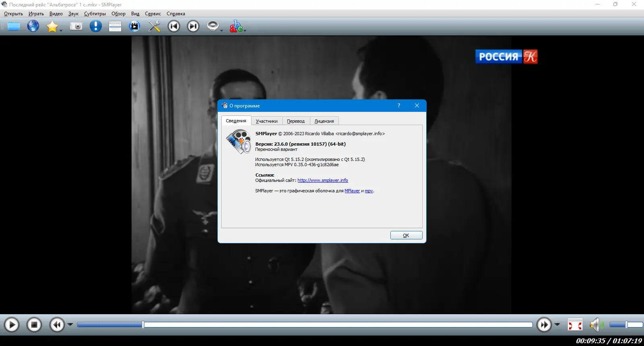Click the volume slider handle
This screenshot has height=346, width=644.
626,325
